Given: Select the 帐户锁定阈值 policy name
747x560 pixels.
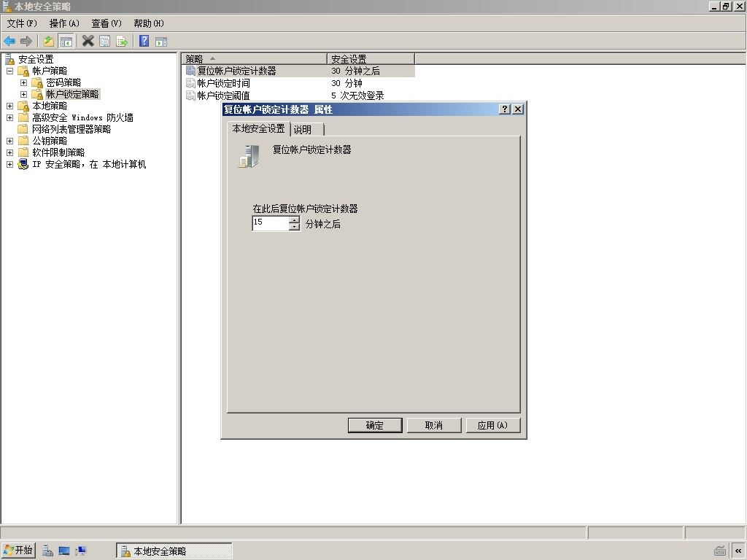Looking at the screenshot, I should [223, 96].
